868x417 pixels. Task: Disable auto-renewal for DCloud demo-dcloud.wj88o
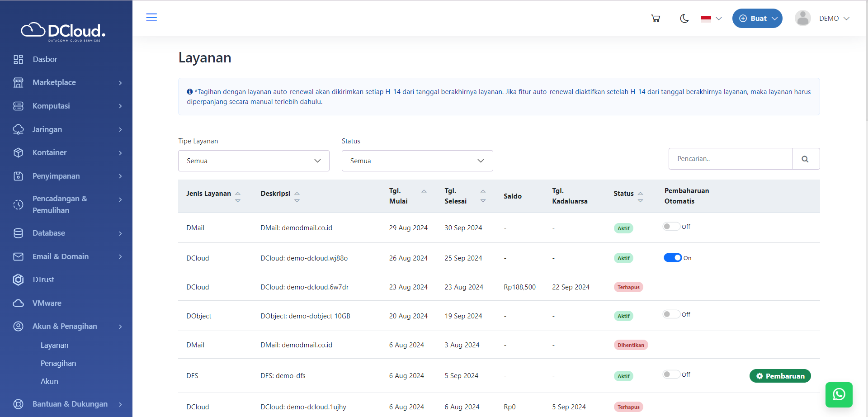coord(672,258)
